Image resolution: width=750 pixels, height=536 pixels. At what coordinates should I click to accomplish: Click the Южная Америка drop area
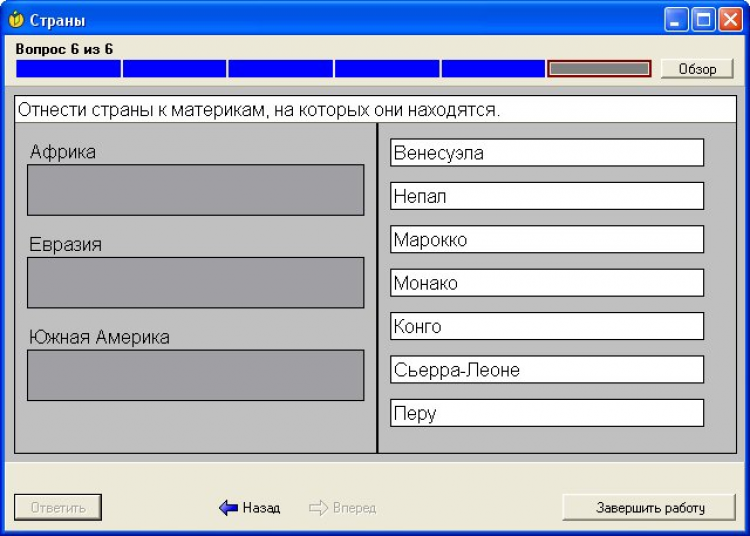(196, 375)
